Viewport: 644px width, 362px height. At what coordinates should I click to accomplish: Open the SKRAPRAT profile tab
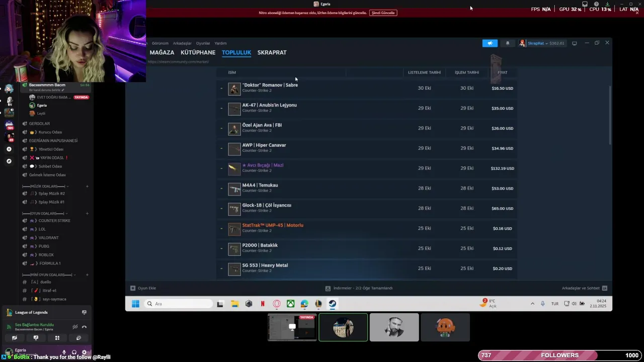tap(272, 52)
